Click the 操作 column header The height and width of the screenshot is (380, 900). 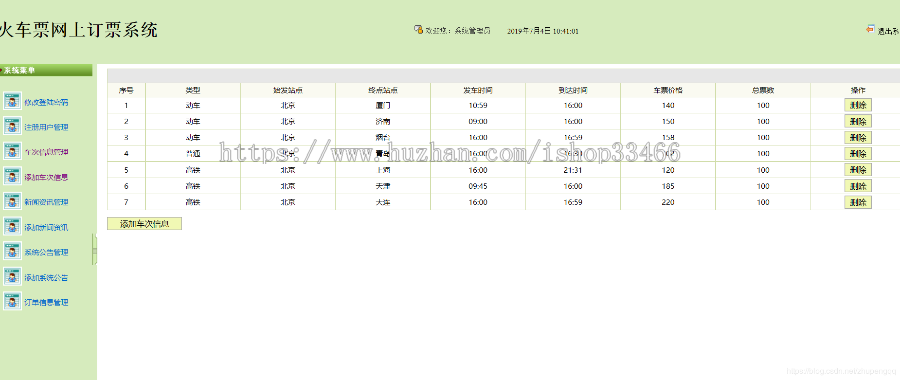858,91
